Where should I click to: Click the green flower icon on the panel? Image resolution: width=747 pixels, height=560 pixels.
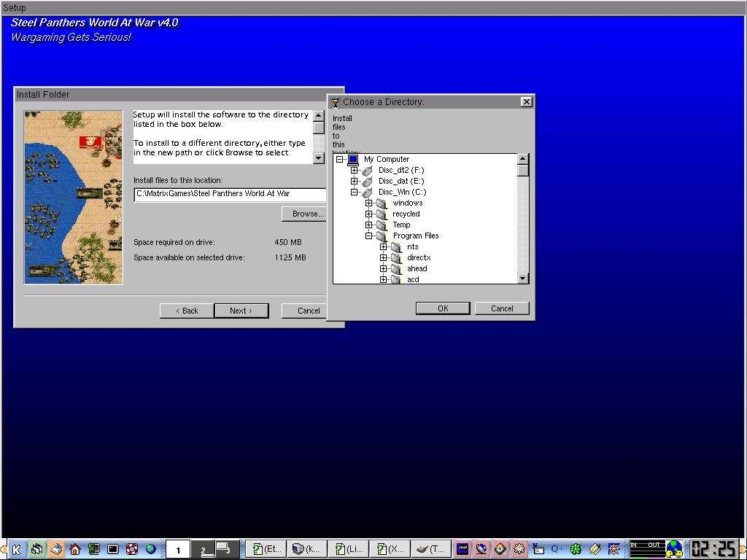[x=576, y=550]
